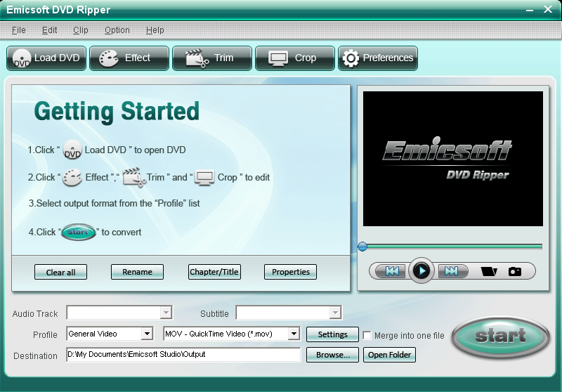Open the snapshot folder icon

[488, 271]
